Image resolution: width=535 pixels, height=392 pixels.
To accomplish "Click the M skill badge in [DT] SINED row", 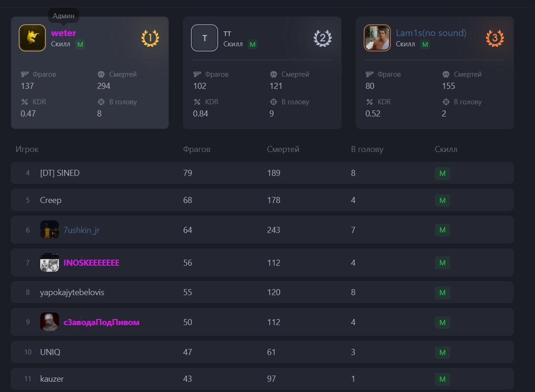I will coord(442,174).
